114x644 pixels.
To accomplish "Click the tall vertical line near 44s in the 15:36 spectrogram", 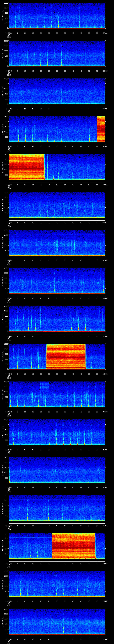I will point(80,15).
